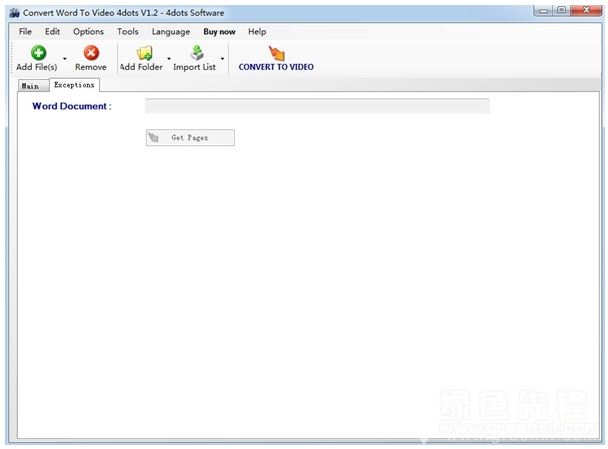Click the app icon in title bar
Screen dimensions: 608x449
click(14, 13)
